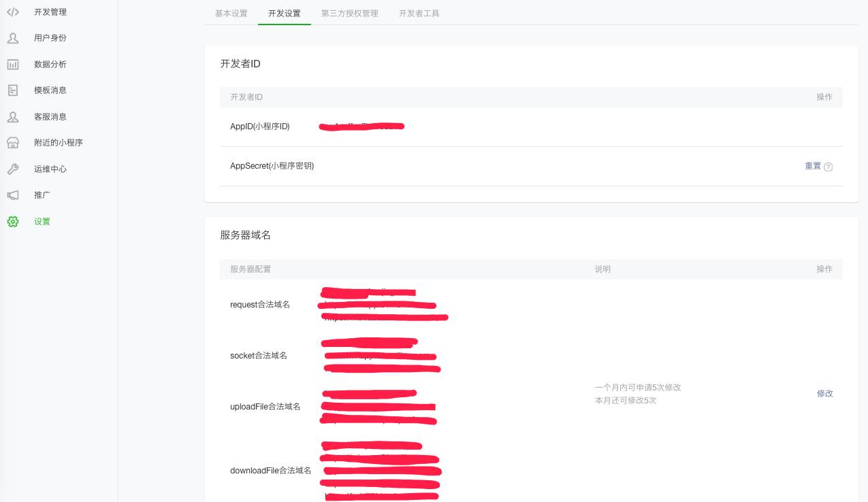
Task: Click the AppID(小程序ID) label
Action: (260, 127)
